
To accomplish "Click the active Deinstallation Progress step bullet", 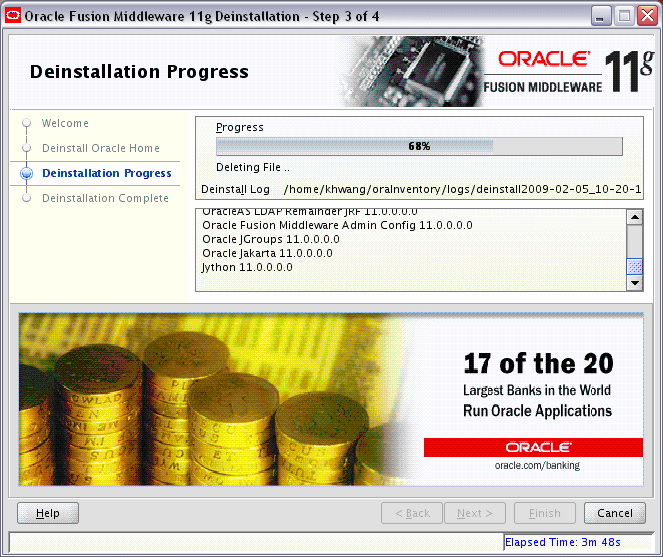I will click(27, 173).
